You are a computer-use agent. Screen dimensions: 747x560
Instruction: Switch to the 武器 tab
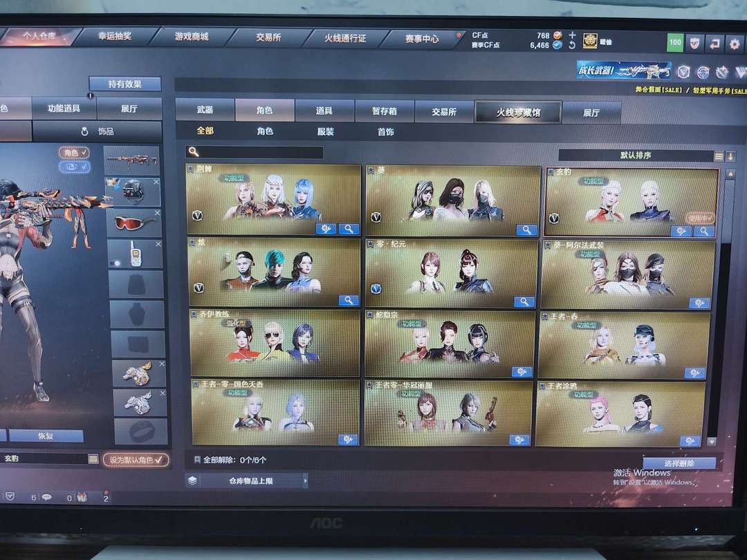pyautogui.click(x=205, y=109)
